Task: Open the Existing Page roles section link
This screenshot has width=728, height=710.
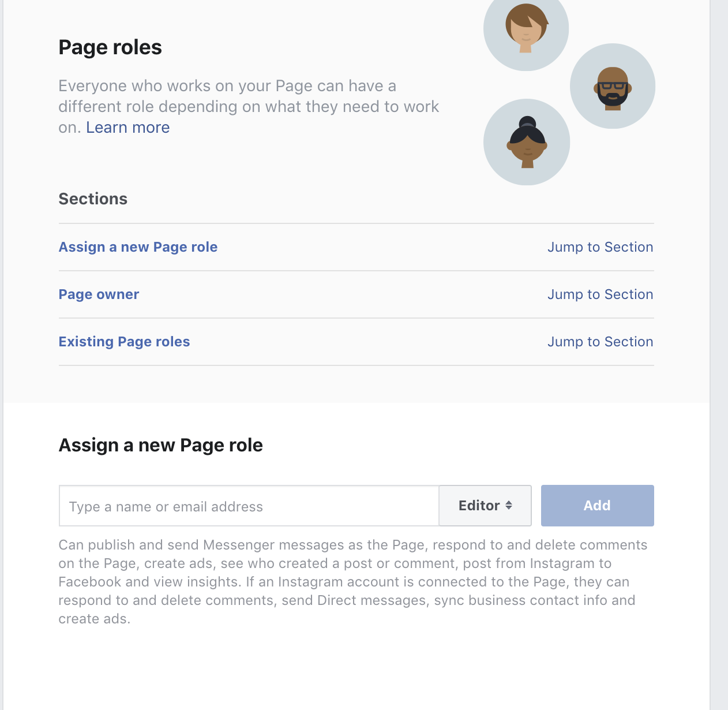Action: click(x=124, y=342)
